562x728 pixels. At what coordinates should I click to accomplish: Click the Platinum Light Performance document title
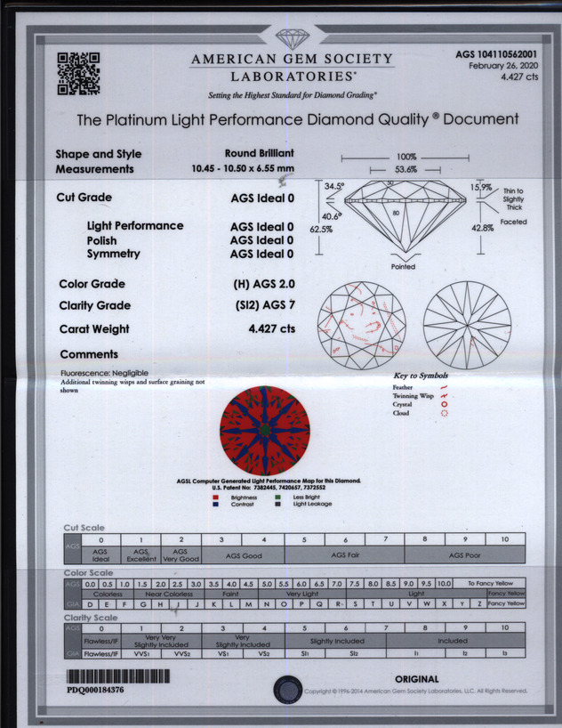(x=297, y=119)
